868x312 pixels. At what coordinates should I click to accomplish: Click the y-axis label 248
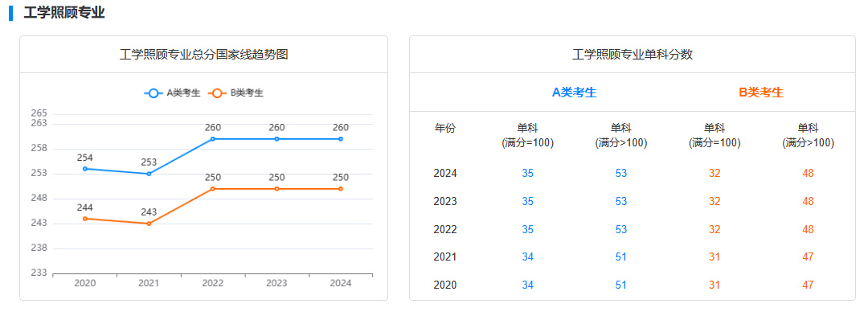(x=39, y=198)
